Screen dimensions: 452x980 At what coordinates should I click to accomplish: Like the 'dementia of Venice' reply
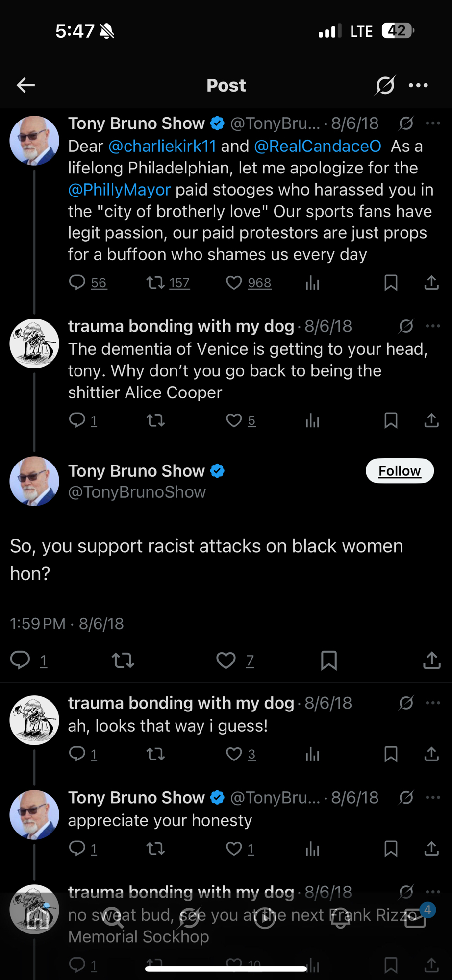[234, 420]
